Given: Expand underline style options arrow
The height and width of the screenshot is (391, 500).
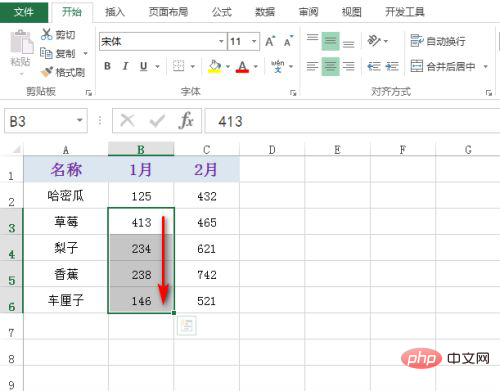Looking at the screenshot, I should (158, 67).
